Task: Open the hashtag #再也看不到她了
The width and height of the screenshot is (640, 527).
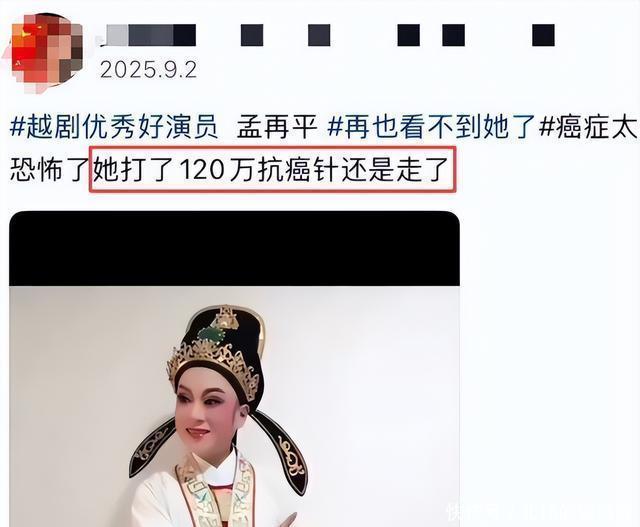Action: click(x=431, y=127)
